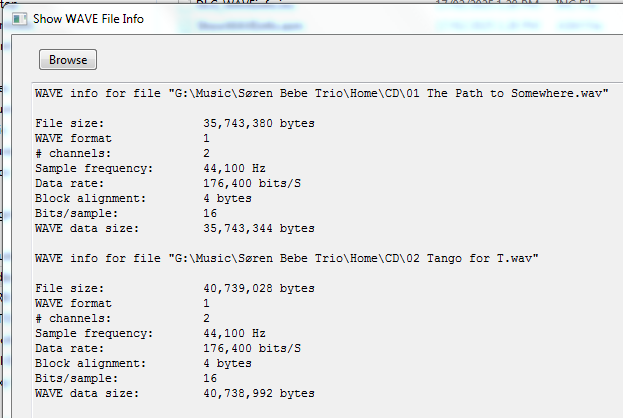
Task: Click the file size value '35,743,380 bytes'
Action: point(259,124)
